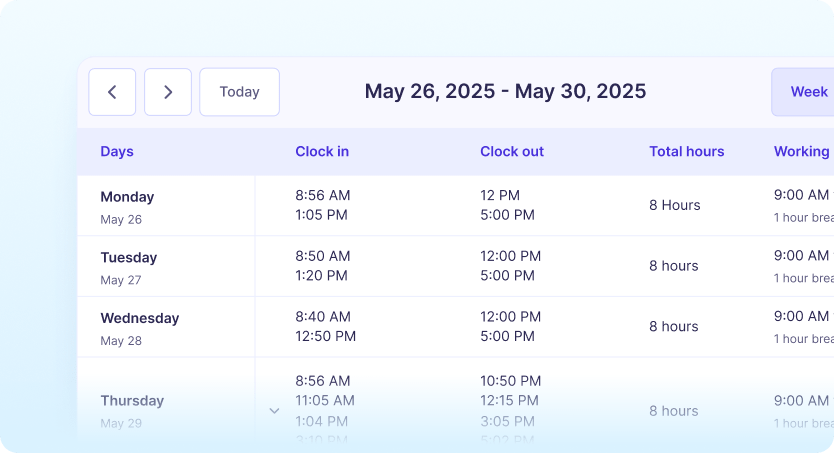Viewport: 834px width, 453px height.
Task: Go to the previous week arrow
Action: click(112, 92)
